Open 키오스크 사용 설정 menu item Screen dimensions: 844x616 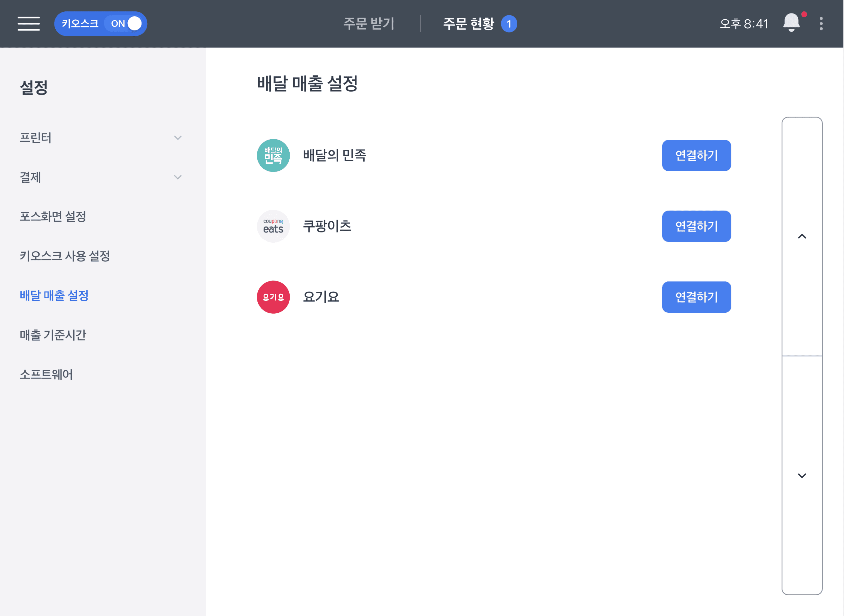64,256
